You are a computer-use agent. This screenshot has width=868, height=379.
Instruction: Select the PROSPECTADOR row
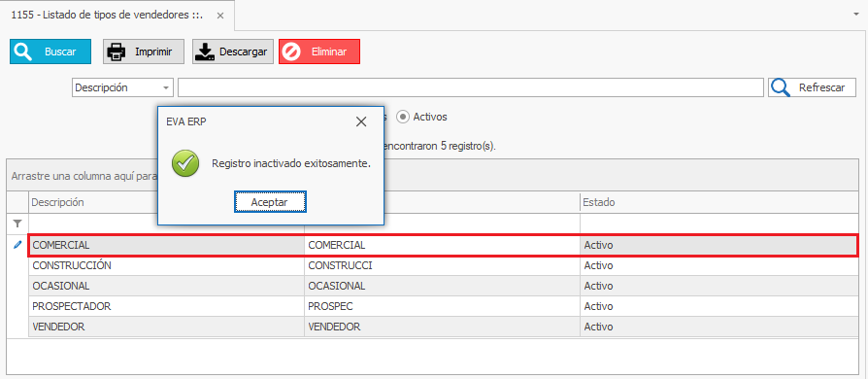pyautogui.click(x=443, y=306)
